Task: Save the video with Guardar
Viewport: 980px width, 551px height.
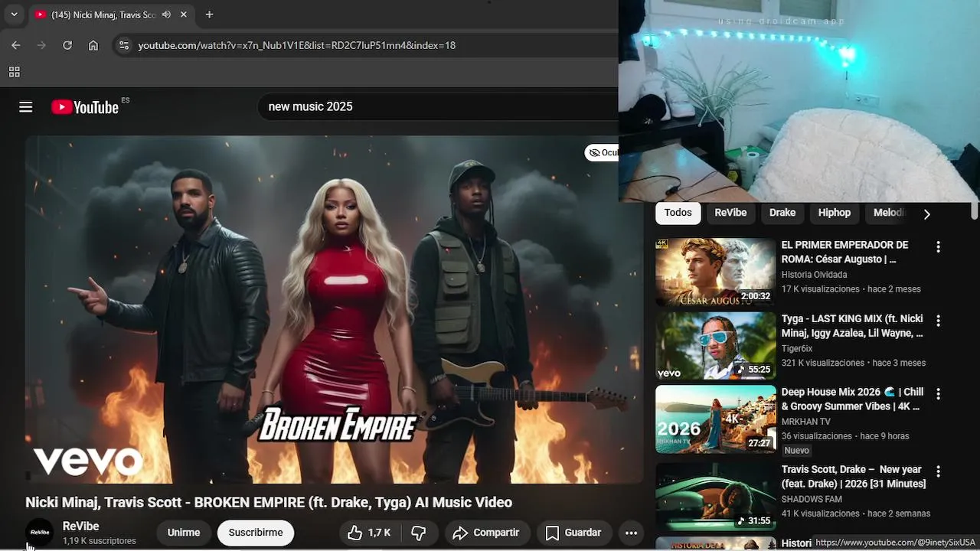Action: point(573,533)
